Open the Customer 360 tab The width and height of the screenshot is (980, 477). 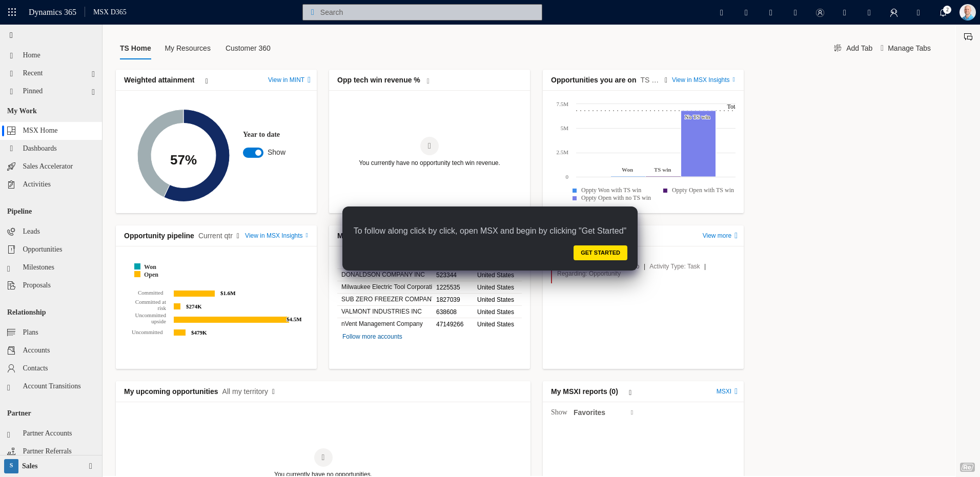pyautogui.click(x=248, y=48)
